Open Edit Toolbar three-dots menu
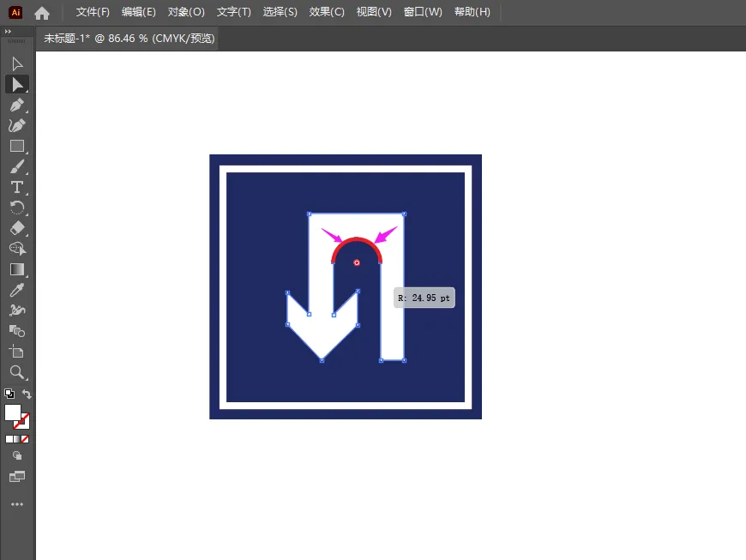This screenshot has width=746, height=560. 17,504
